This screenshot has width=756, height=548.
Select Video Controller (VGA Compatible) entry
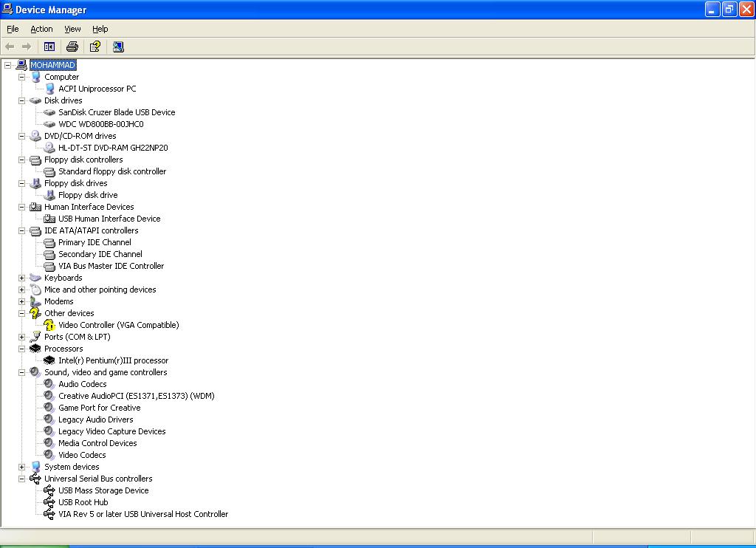[x=119, y=325]
